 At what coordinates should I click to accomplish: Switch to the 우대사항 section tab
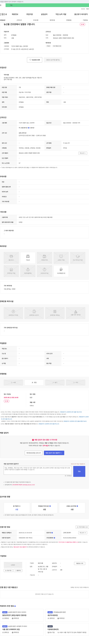(x=36, y=20)
